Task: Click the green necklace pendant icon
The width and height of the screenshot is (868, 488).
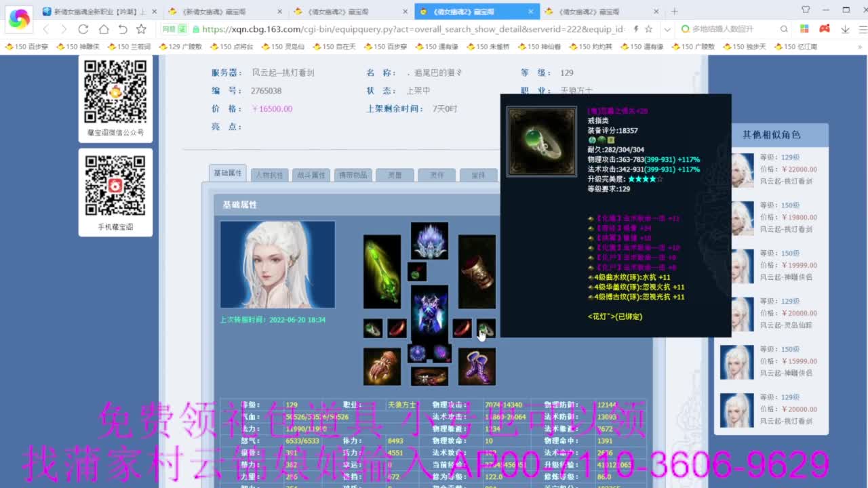Action: pyautogui.click(x=417, y=272)
